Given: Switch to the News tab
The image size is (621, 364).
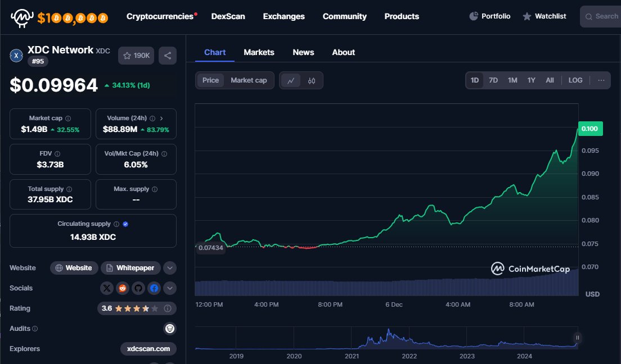Looking at the screenshot, I should (x=303, y=52).
